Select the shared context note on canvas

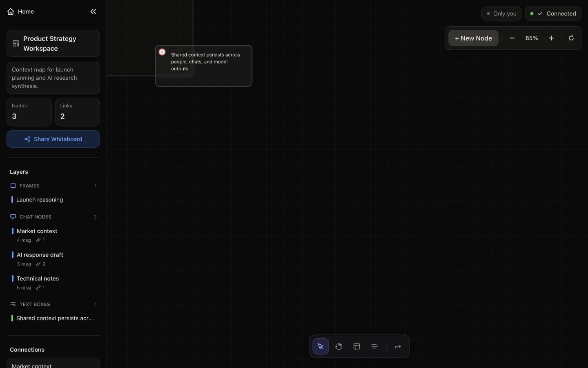pyautogui.click(x=204, y=66)
